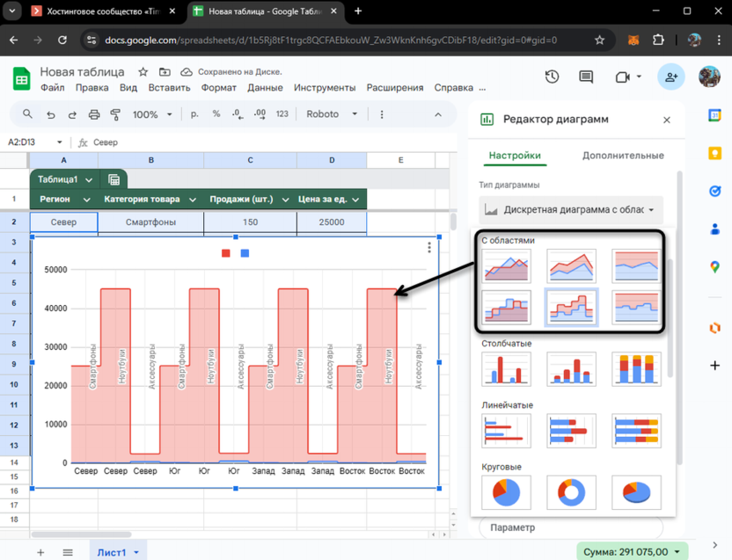Close the Редактор диаграмм panel
732x560 pixels.
pyautogui.click(x=666, y=120)
